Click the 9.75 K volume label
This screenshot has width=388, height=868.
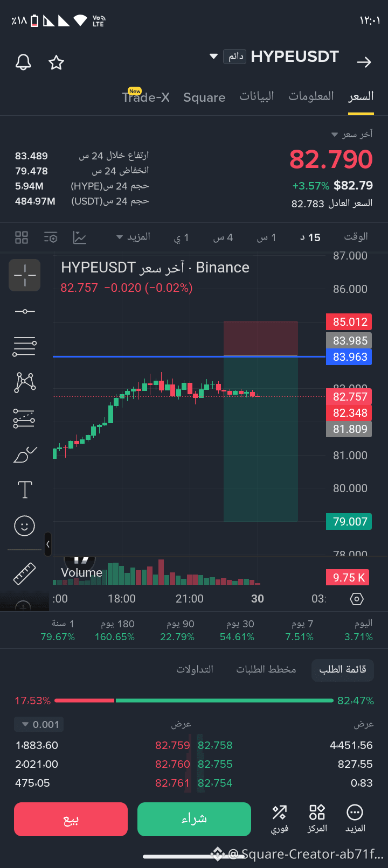click(x=348, y=578)
